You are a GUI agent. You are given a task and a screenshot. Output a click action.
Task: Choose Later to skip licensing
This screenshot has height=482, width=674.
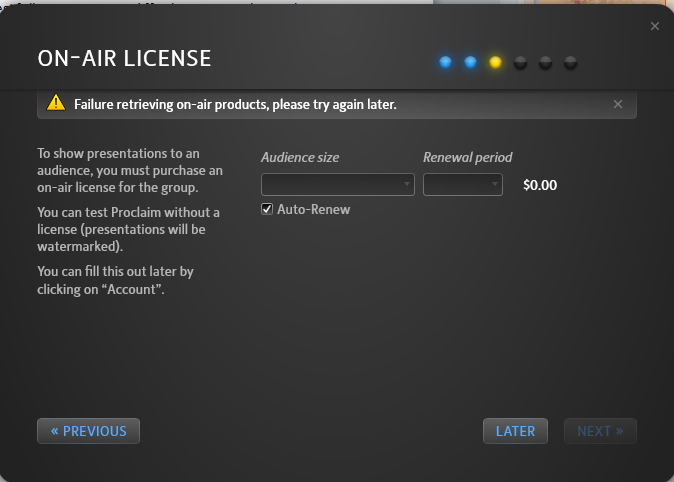pyautogui.click(x=515, y=431)
